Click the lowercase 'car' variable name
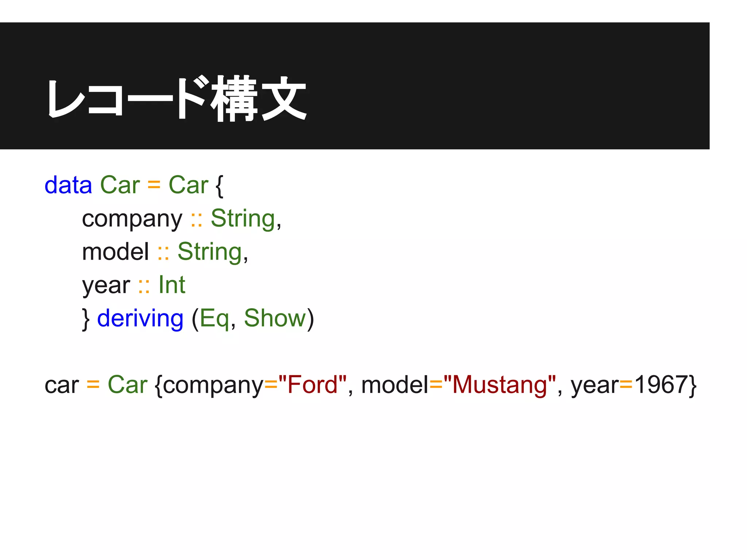Viewport: 747px width, 560px height. coord(62,385)
